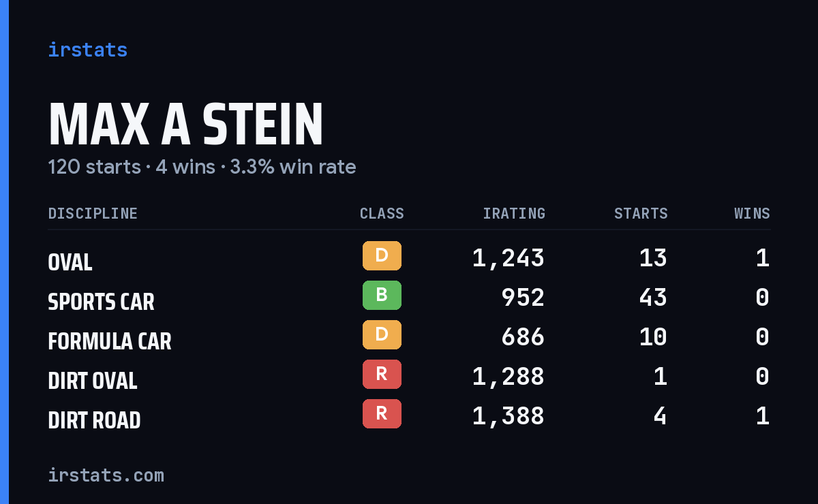
Task: Click the Dirt Road class R badge
Action: click(382, 414)
